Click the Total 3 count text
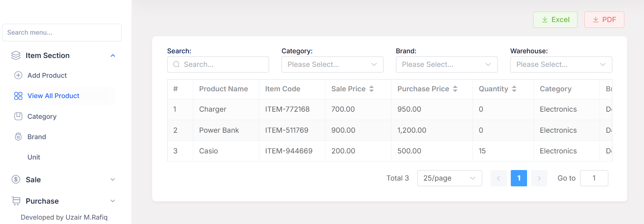The image size is (644, 224). 398,178
